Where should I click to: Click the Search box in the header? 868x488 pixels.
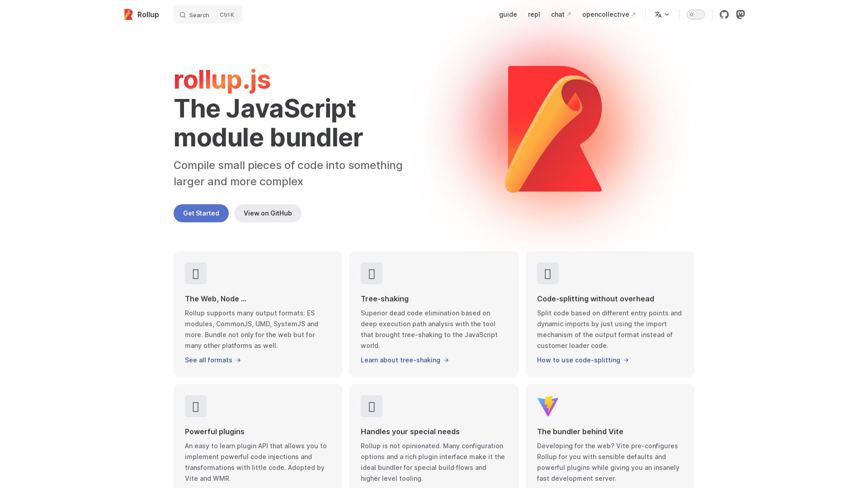[x=208, y=14]
